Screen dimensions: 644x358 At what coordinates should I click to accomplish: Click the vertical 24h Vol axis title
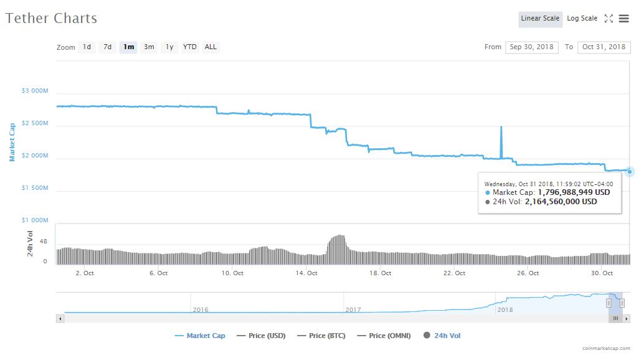30,244
